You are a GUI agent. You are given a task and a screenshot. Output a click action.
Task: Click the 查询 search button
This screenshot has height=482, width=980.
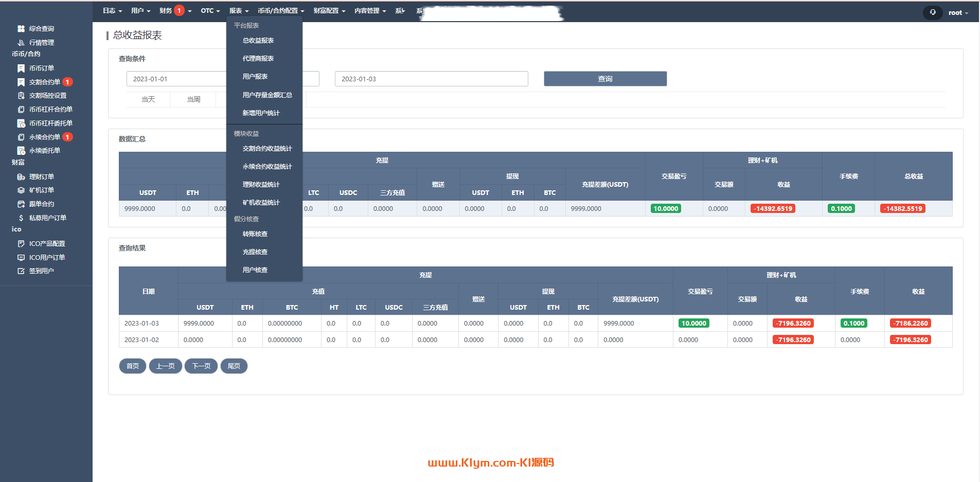click(x=605, y=79)
